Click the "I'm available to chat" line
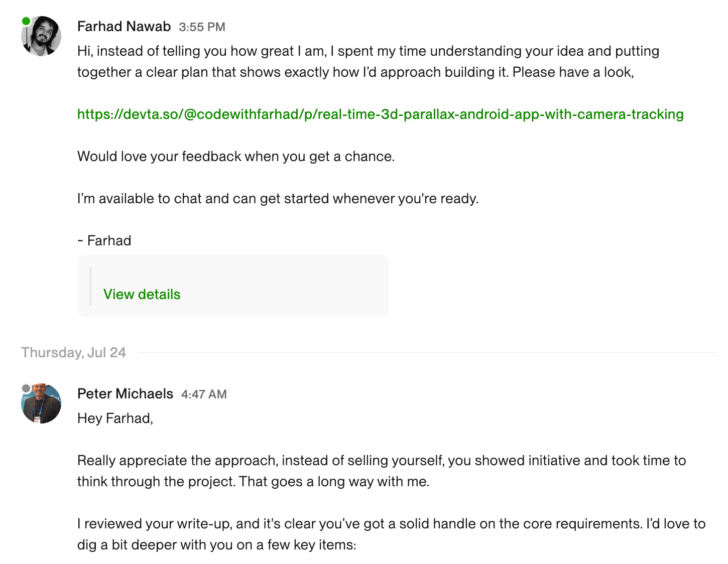Viewport: 728px width, 564px height. (x=278, y=199)
